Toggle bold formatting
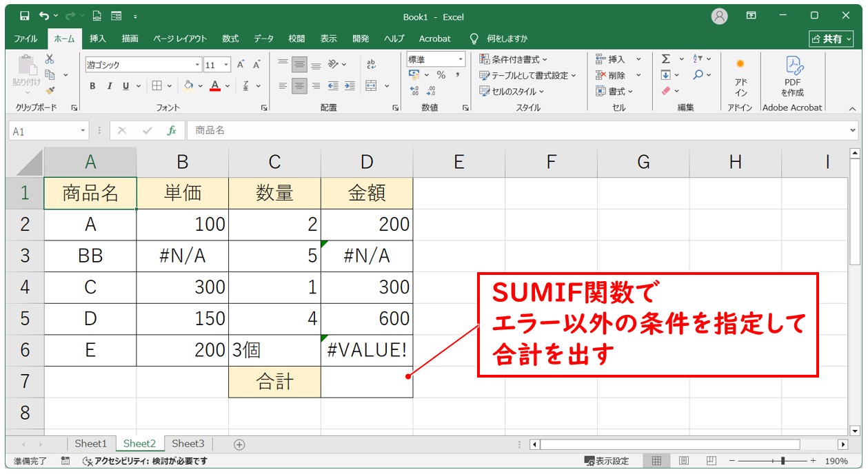Screen dimensions: 868x474 pos(92,86)
